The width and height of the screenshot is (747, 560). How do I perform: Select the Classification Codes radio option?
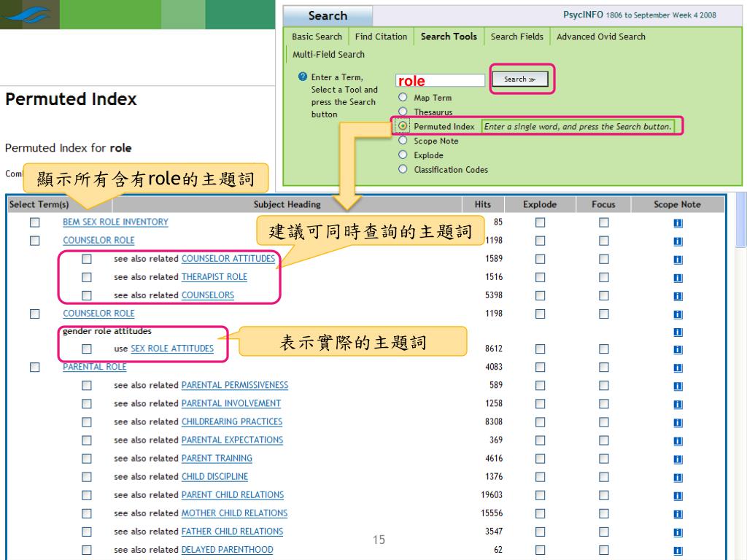[x=403, y=169]
